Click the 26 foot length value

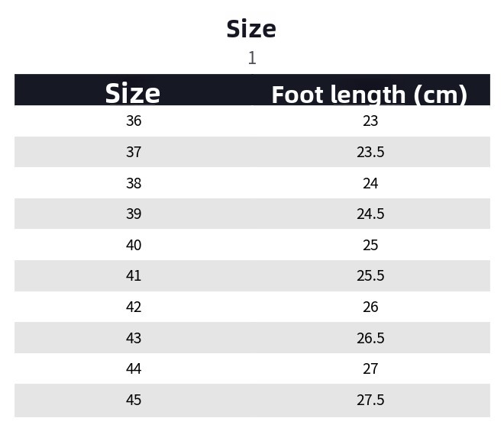coord(370,307)
